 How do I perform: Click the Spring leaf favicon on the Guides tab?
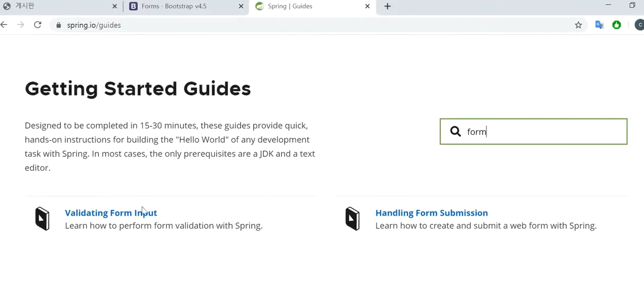(260, 6)
